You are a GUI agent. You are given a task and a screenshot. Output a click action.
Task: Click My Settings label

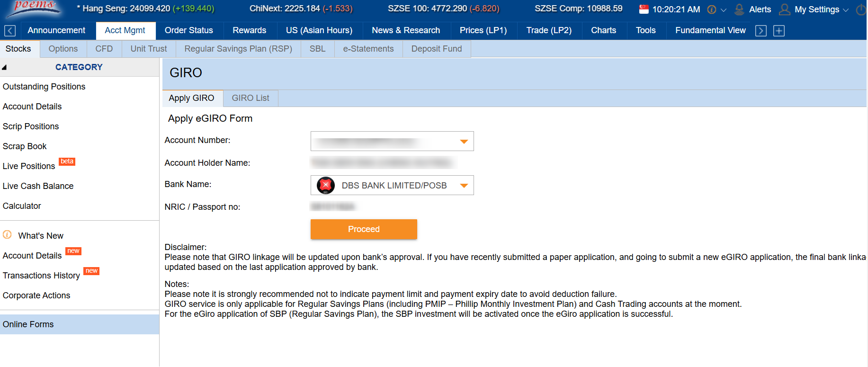click(x=817, y=9)
